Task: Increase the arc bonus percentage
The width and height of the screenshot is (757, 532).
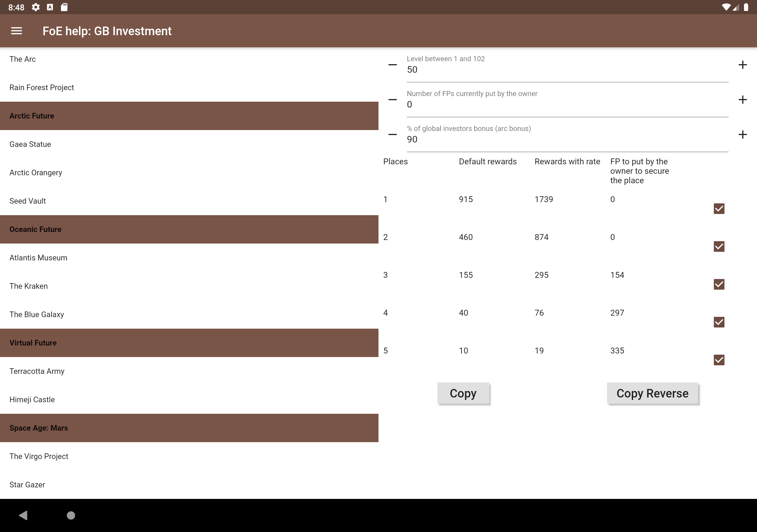Action: [x=742, y=134]
